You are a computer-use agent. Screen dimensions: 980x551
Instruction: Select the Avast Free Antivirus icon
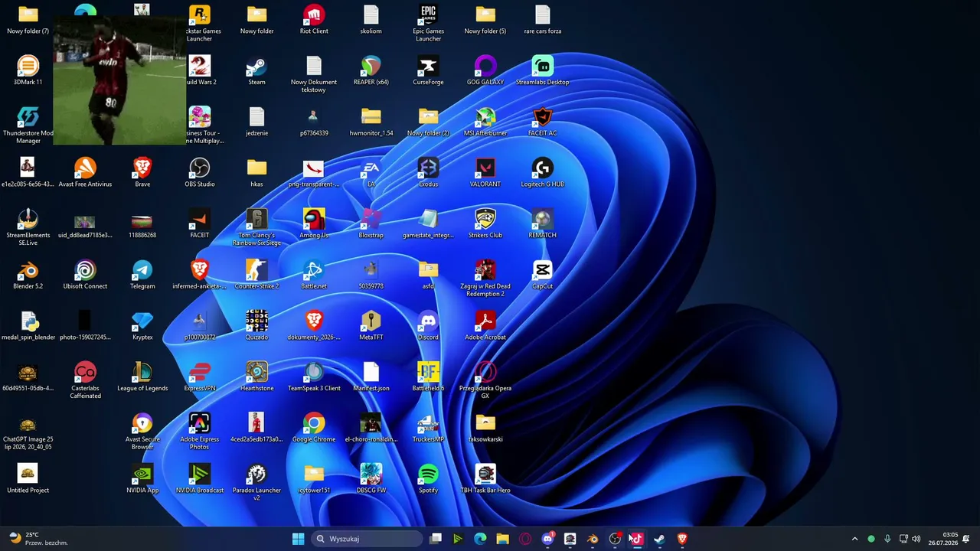85,173
